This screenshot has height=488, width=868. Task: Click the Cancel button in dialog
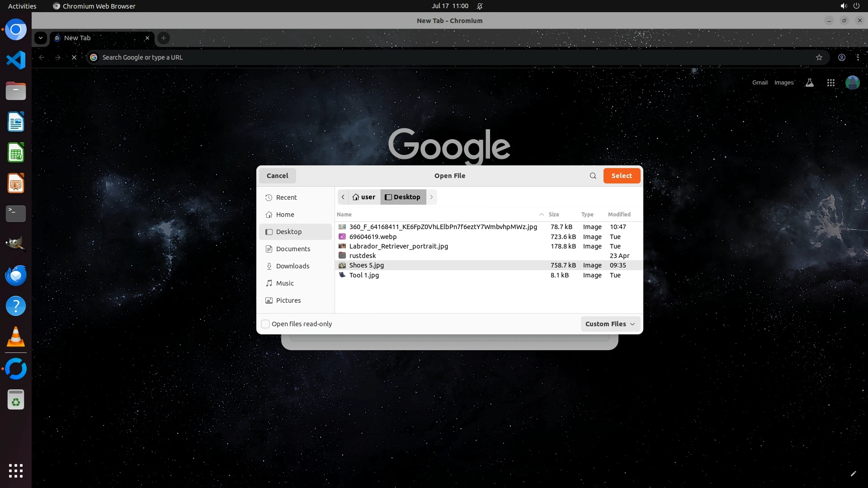coord(277,176)
